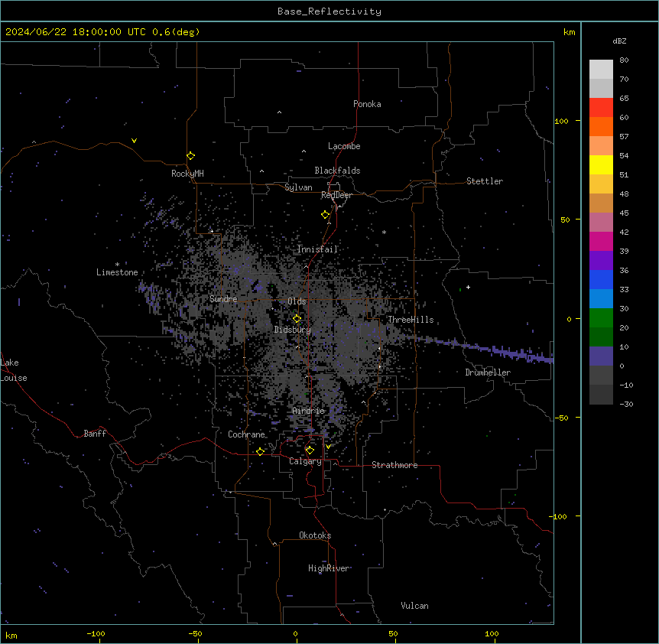Select the HighRiver label
Viewport: 659px width, 644px height.
328,568
